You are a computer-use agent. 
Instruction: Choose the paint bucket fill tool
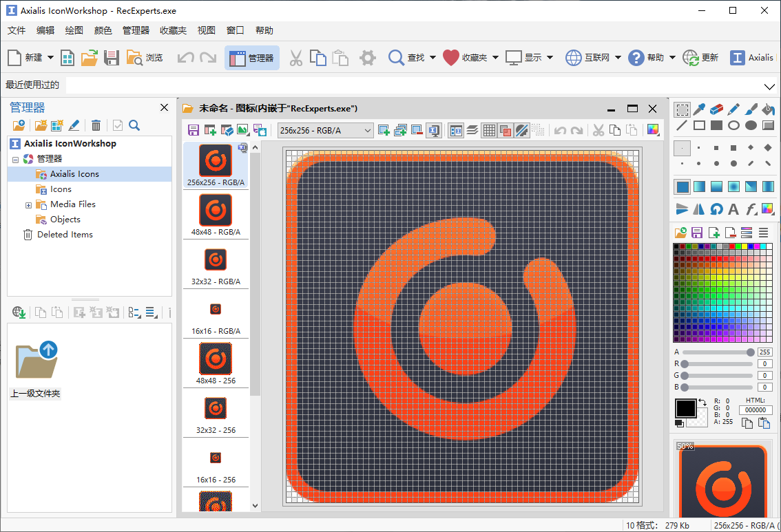coord(768,109)
